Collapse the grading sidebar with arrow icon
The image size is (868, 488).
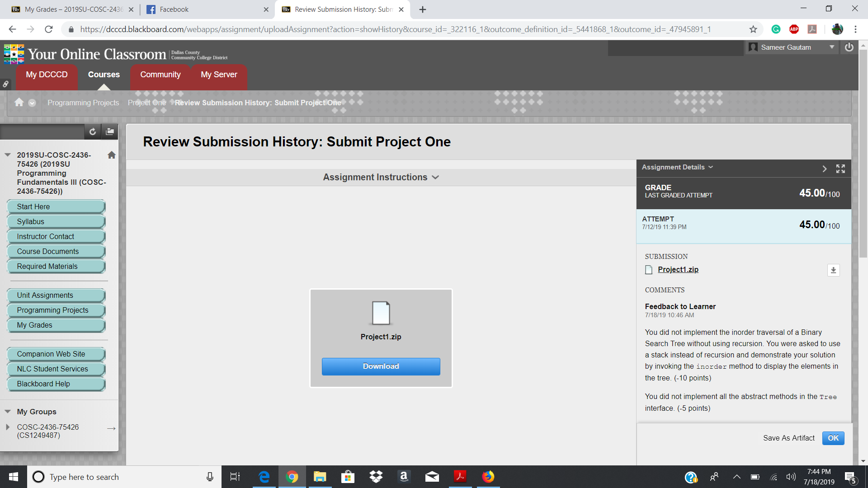coord(825,169)
